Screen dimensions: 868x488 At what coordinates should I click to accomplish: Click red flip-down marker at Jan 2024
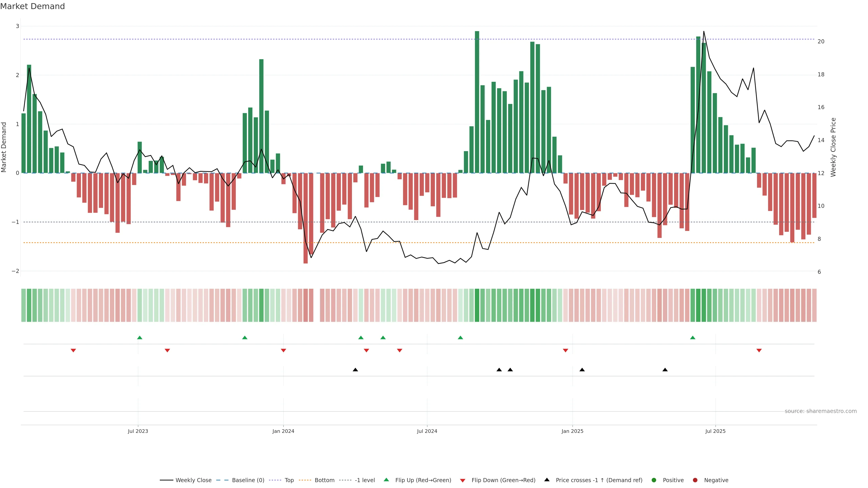(x=283, y=351)
